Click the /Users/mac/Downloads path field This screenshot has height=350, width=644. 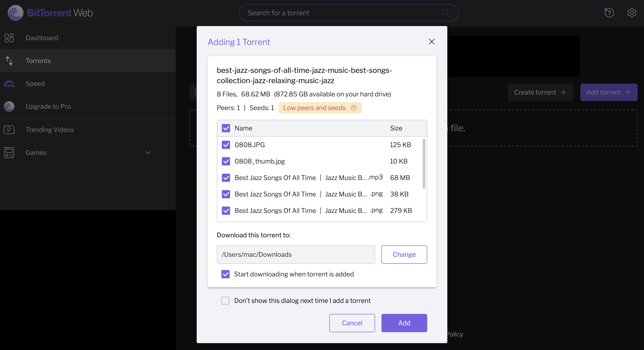click(296, 254)
